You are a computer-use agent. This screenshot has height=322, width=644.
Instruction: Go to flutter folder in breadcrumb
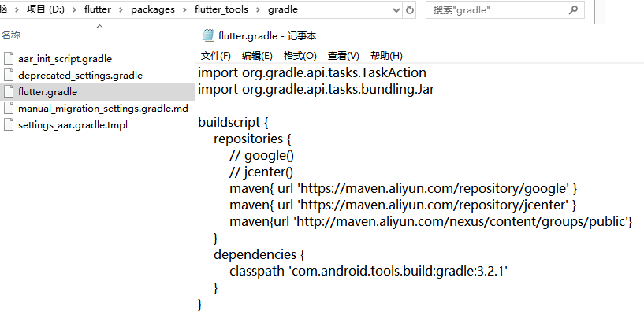tap(98, 9)
